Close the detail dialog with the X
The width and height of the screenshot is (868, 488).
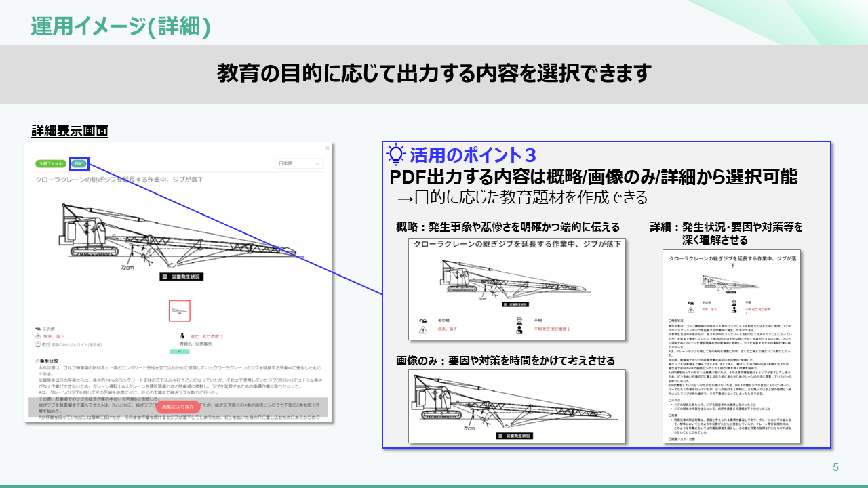pyautogui.click(x=327, y=148)
